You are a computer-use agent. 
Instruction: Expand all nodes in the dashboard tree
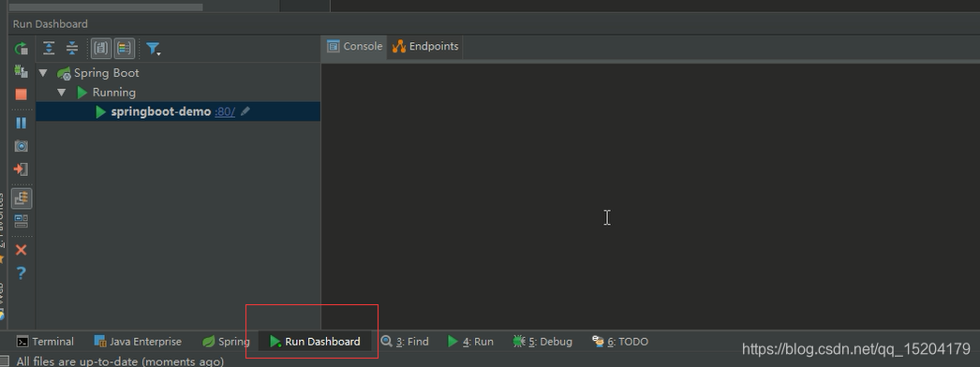(49, 48)
